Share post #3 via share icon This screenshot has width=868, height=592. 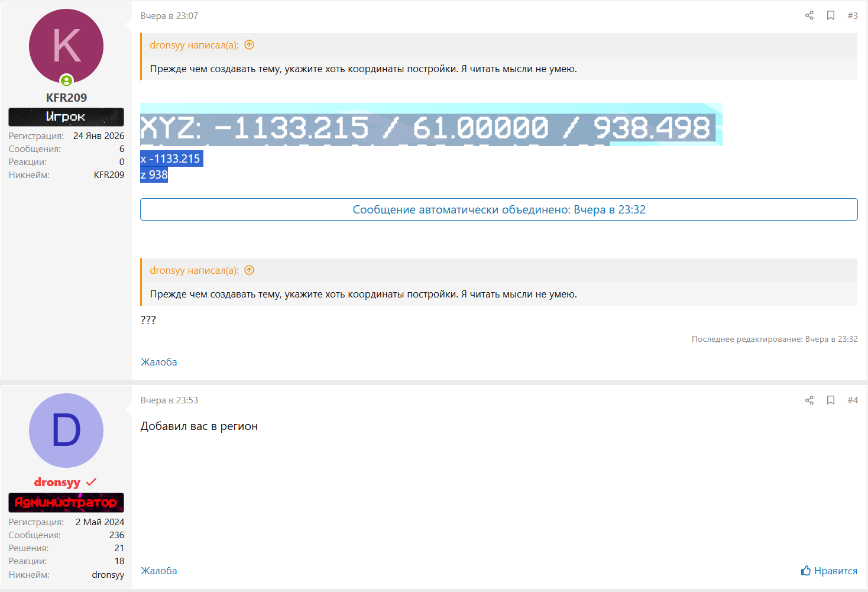pyautogui.click(x=809, y=15)
